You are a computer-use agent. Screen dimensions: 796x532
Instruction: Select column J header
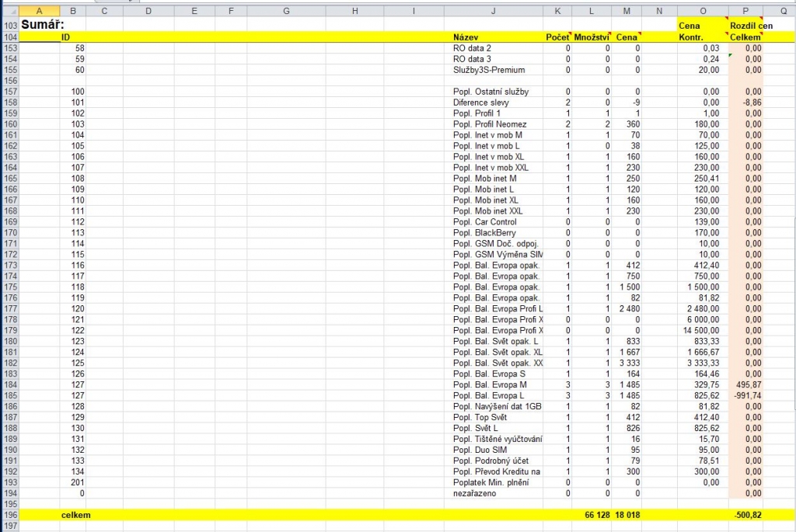point(493,11)
